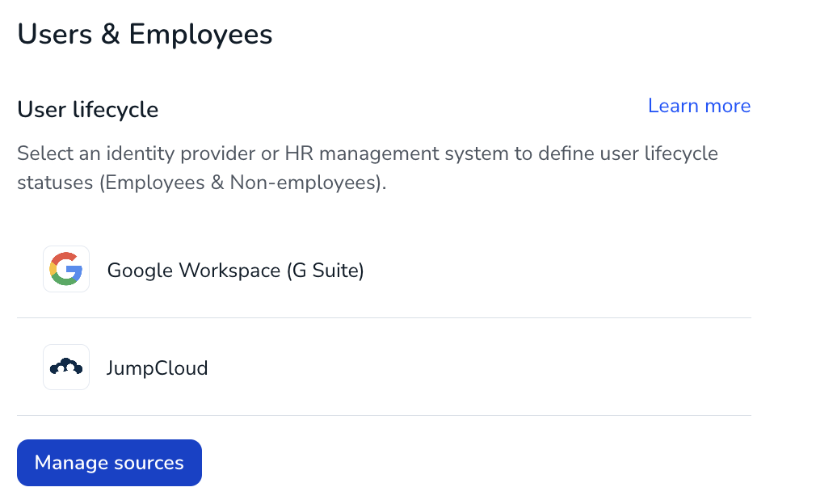Click the word sources on blue button
Viewport: 816px width, 504px height.
[x=149, y=463]
